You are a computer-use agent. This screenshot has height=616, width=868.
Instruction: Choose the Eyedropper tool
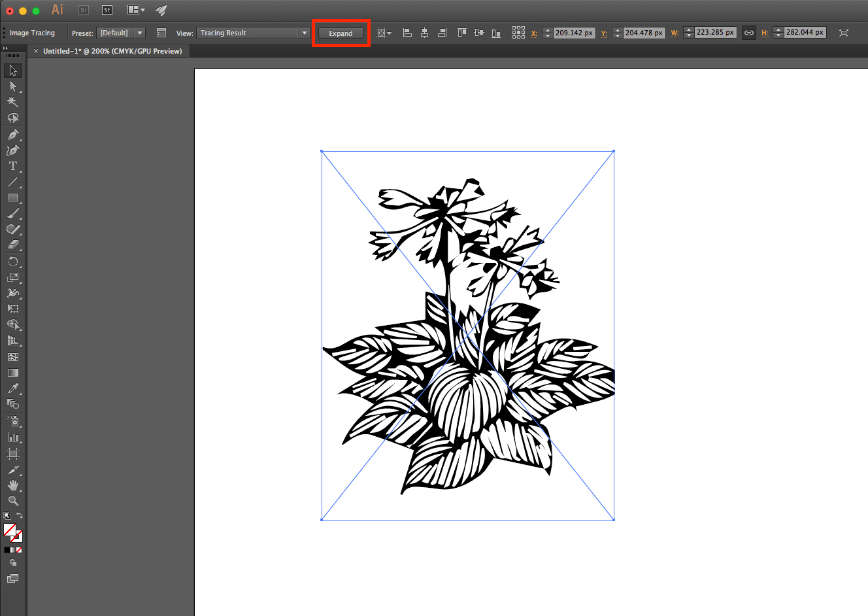click(x=12, y=389)
